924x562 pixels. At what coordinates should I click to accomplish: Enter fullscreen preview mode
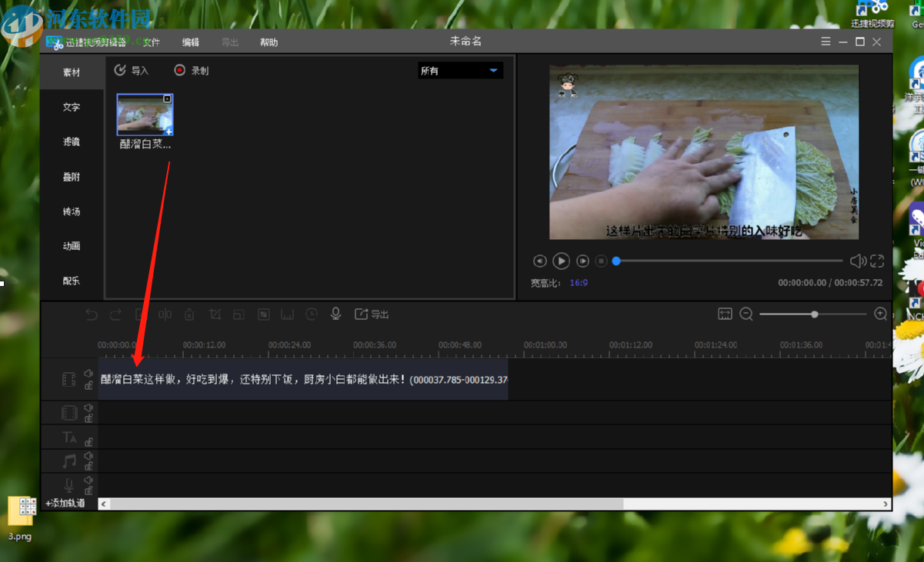pos(877,261)
